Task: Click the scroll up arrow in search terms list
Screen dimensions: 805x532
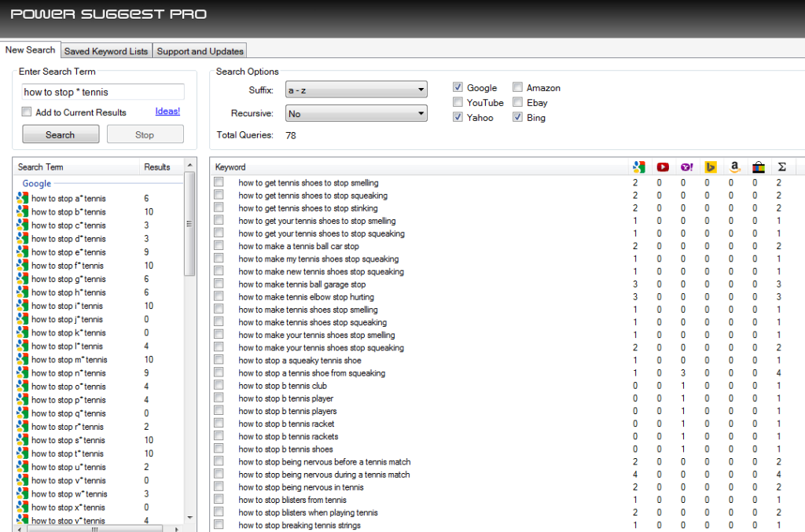Action: coord(190,165)
